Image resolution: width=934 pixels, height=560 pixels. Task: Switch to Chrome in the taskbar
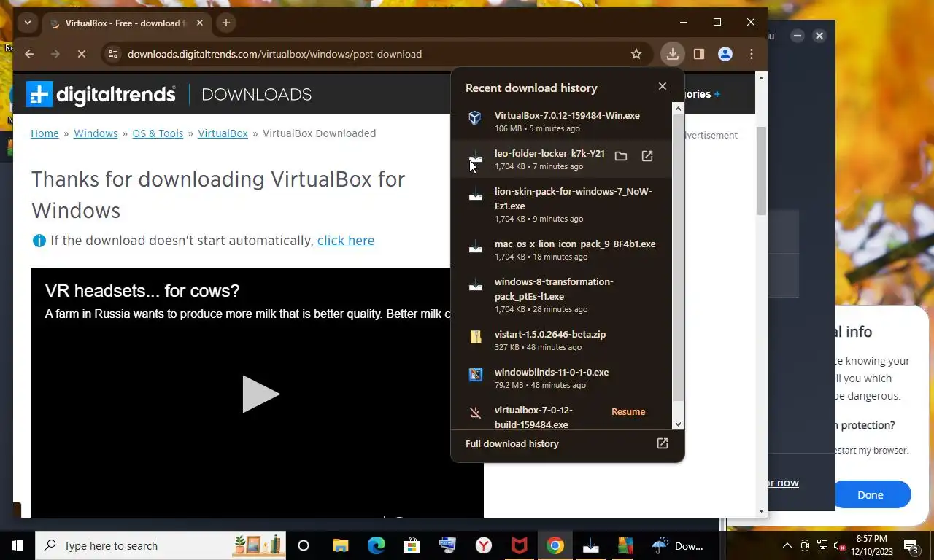555,545
